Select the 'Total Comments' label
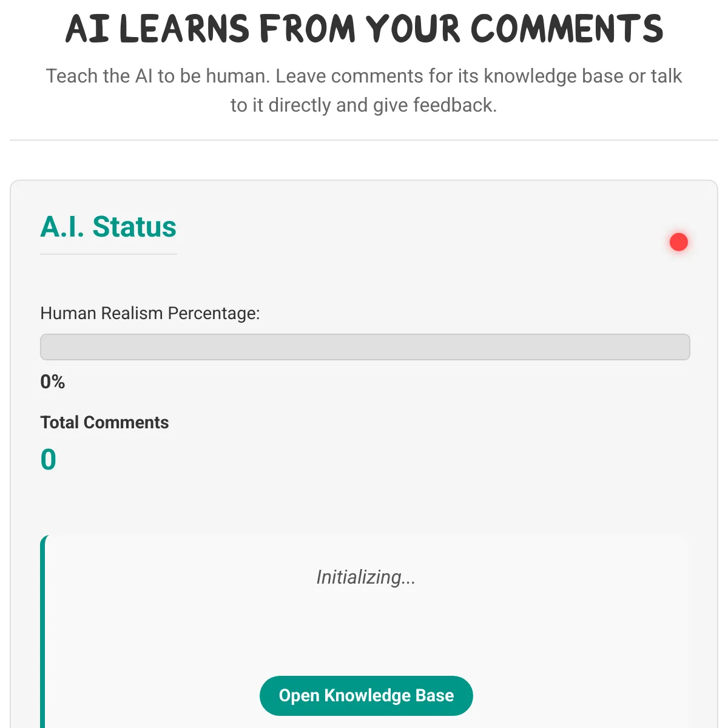Screen dimensions: 728x728 [104, 422]
